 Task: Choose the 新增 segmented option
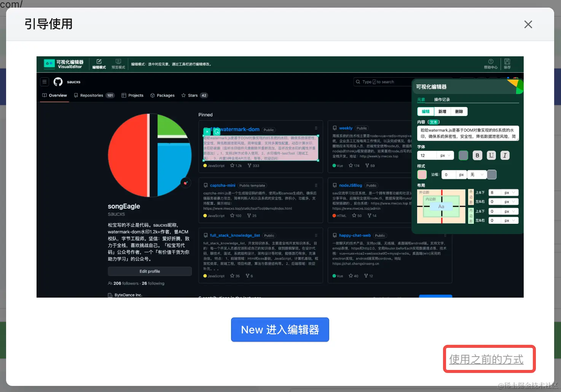[x=442, y=112]
